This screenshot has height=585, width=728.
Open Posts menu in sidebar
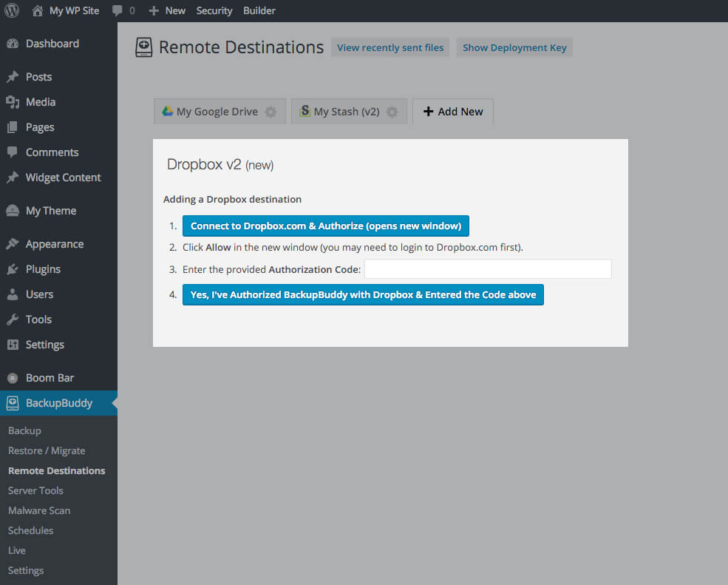coord(58,77)
